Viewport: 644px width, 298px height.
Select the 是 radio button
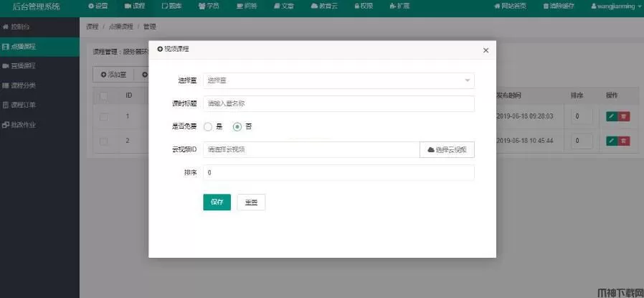coord(209,126)
